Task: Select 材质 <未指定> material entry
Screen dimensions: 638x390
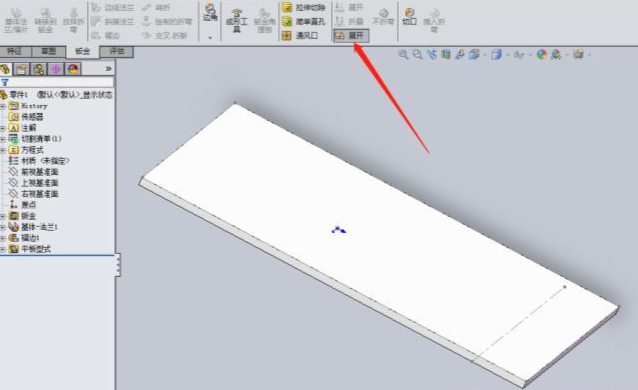Action: pos(39,161)
